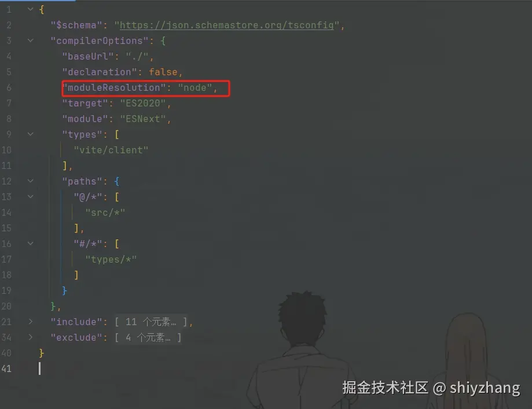Expand the exclude array fold arrow
The width and height of the screenshot is (532, 409).
point(31,337)
